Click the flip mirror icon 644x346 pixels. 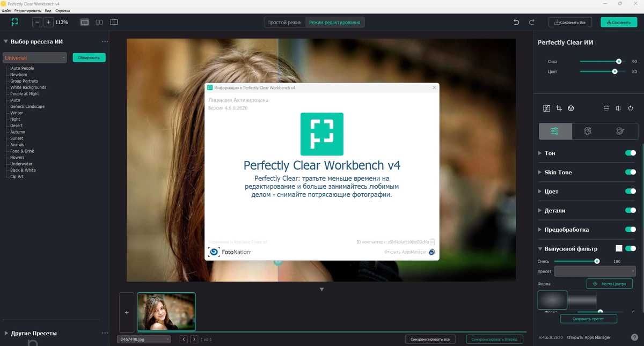[618, 108]
